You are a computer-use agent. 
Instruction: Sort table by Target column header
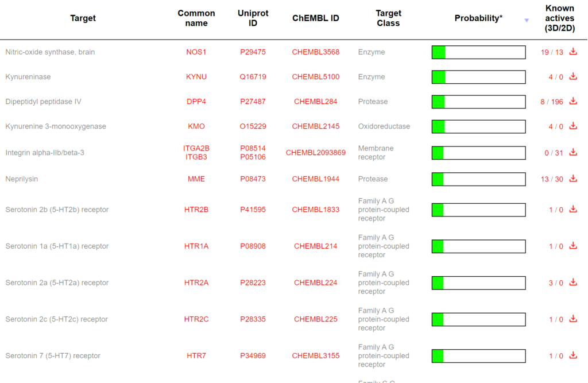(x=83, y=18)
